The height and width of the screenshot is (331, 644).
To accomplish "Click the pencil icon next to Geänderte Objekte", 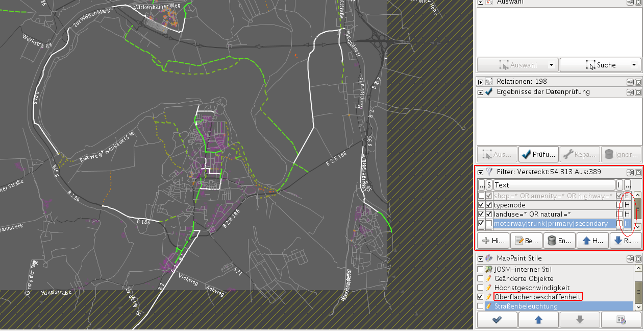I will 489,278.
